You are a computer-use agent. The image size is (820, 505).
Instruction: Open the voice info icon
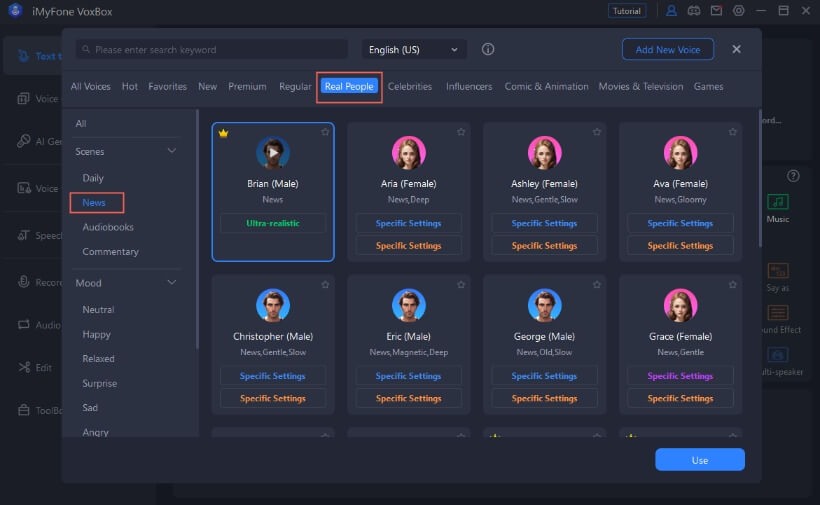[x=487, y=49]
